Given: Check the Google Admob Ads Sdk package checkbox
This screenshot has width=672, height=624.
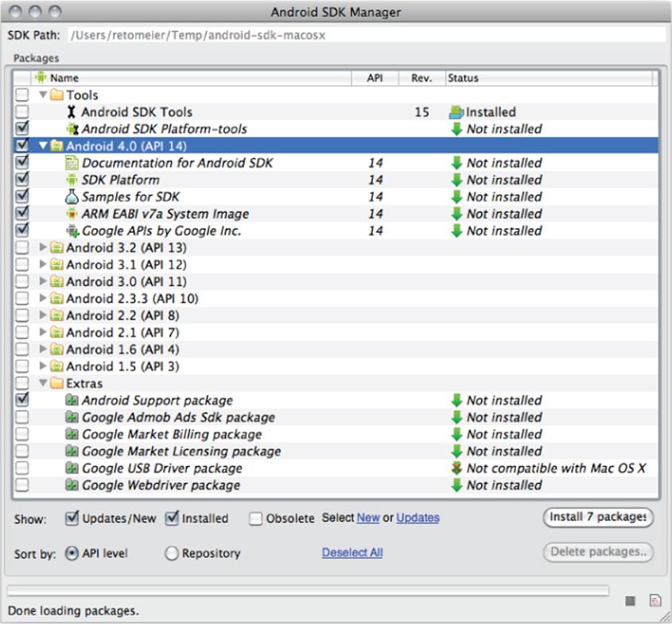Looking at the screenshot, I should (21, 417).
